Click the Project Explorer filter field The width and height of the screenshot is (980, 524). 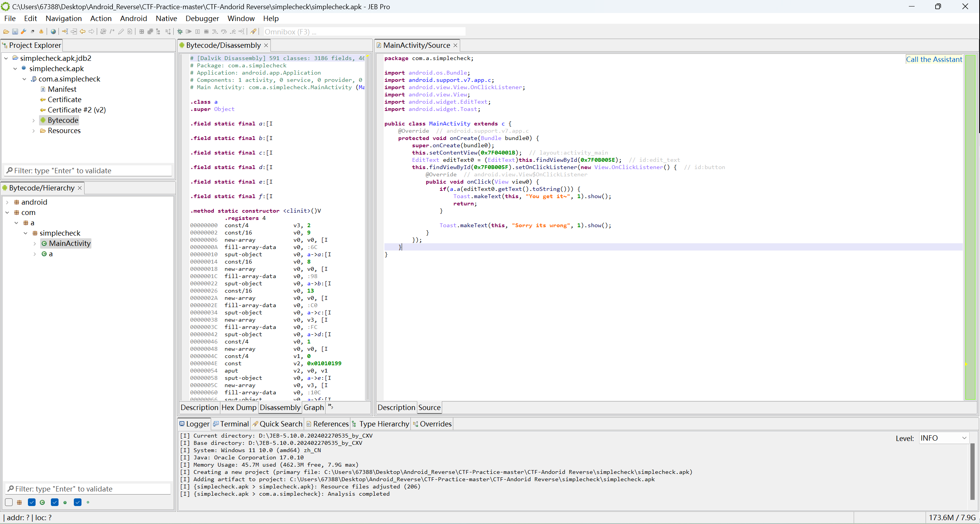tap(88, 171)
